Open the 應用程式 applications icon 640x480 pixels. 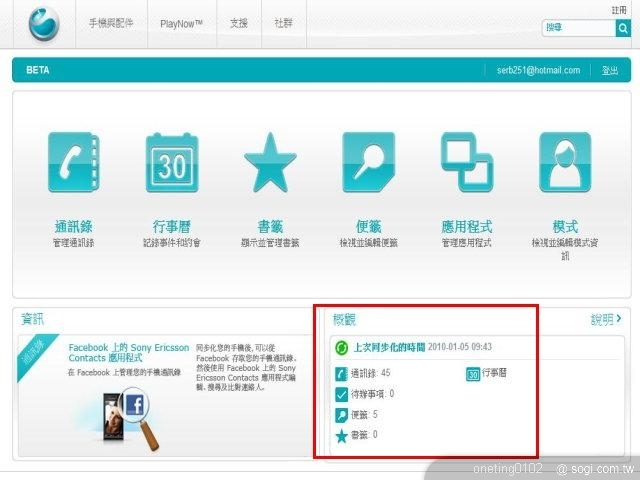coord(467,161)
